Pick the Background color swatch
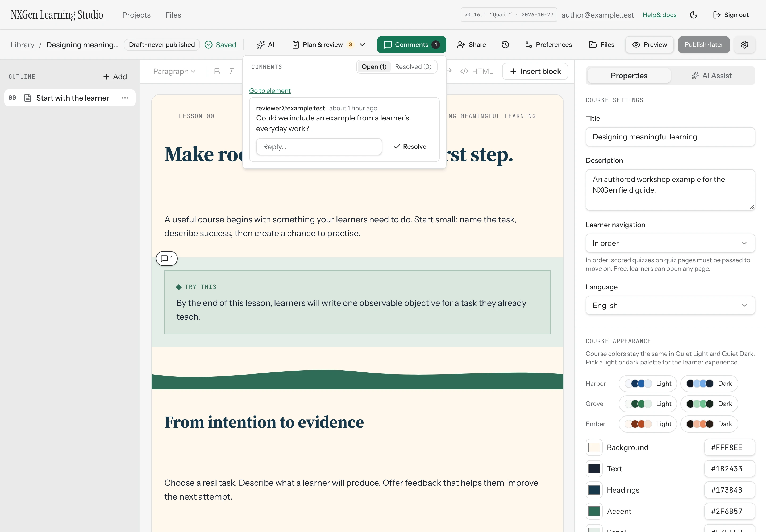 [594, 448]
